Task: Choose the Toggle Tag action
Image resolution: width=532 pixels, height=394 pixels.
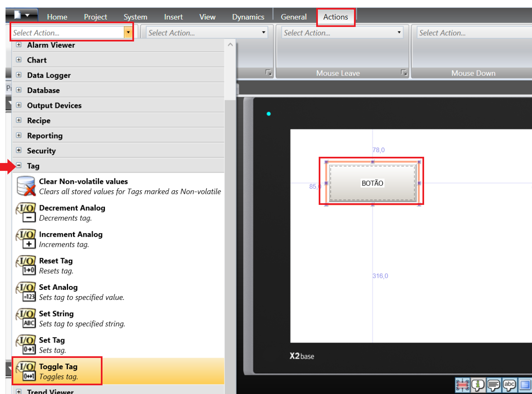Action: pos(58,371)
